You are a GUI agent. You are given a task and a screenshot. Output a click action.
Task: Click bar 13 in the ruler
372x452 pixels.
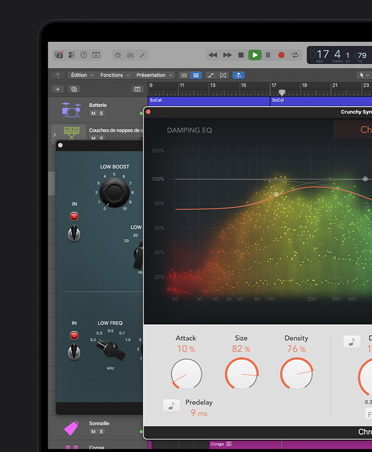212,86
